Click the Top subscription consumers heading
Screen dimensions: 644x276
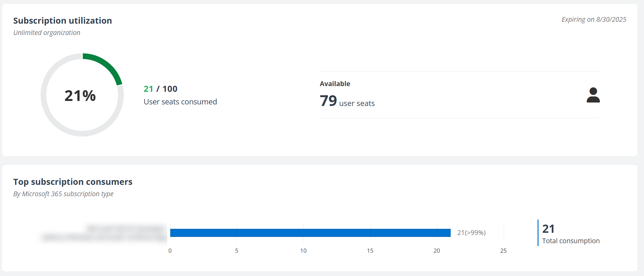click(73, 182)
